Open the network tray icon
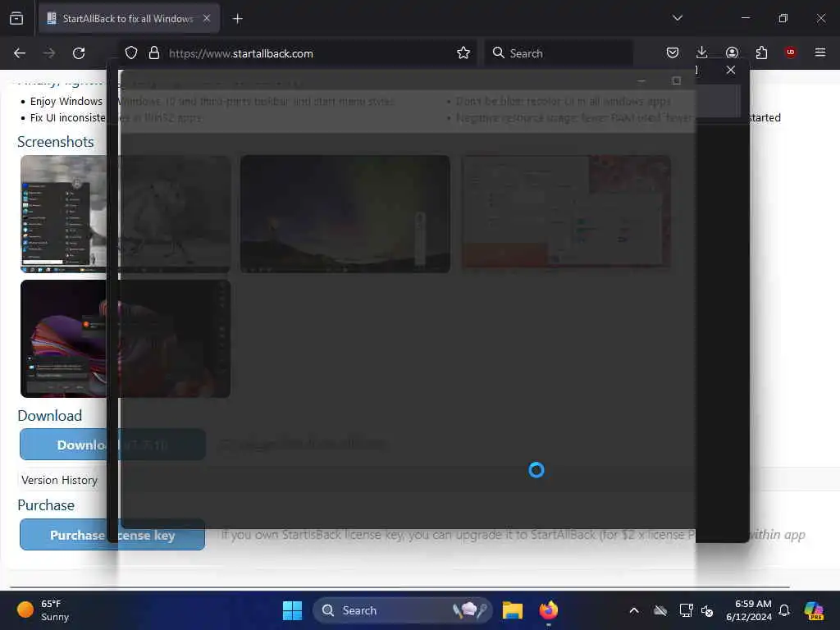840x630 pixels. tap(686, 610)
